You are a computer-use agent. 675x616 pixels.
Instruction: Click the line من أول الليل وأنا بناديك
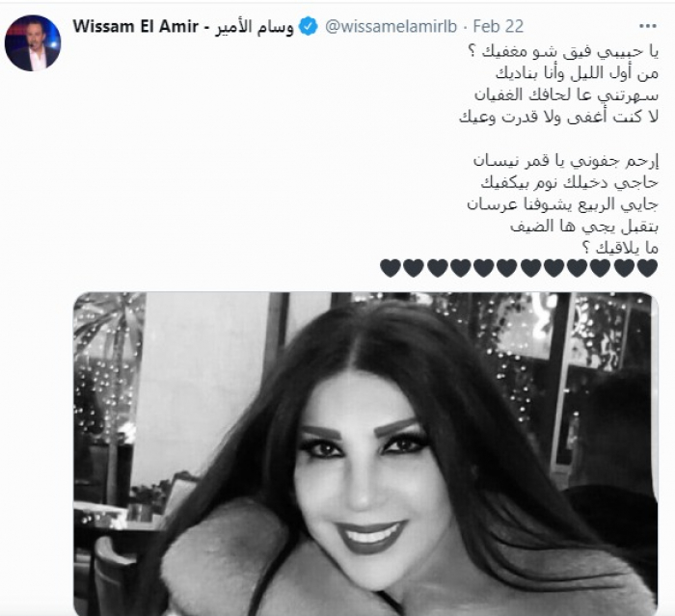point(577,74)
